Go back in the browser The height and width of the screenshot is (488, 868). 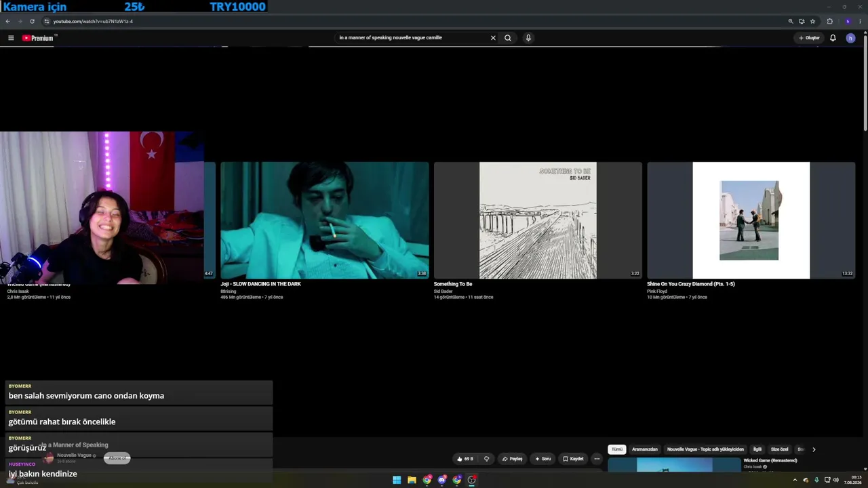[x=7, y=21]
